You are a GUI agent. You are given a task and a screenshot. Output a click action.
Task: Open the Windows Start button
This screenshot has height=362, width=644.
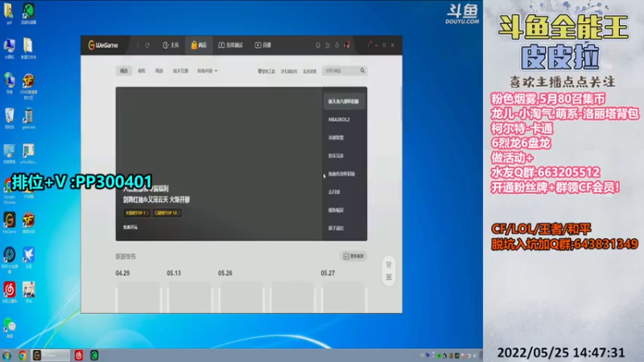pos(7,356)
